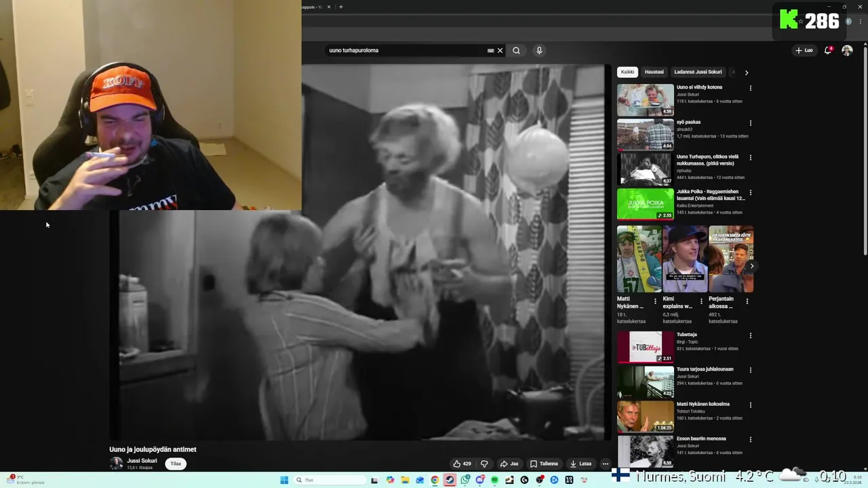Show more filter chips with the right arrow
Viewport: 868px width, 488px height.
[747, 73]
